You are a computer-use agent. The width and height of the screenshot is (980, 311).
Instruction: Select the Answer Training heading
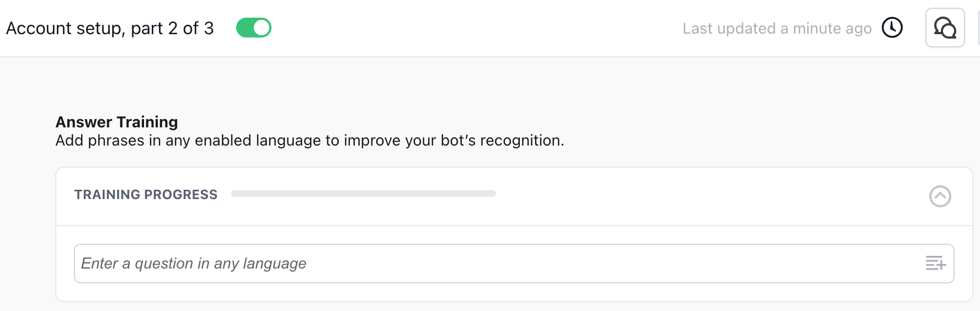pyautogui.click(x=116, y=122)
